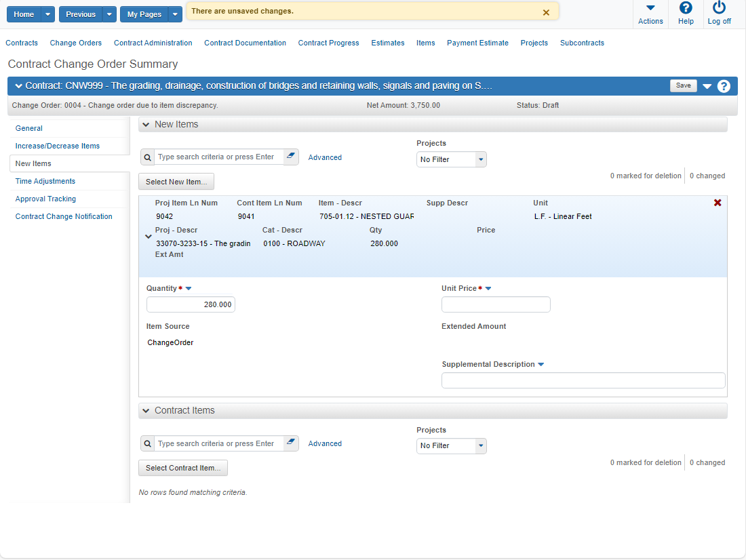Open Advanced search for New Items
Image resolution: width=746 pixels, height=560 pixels.
(x=325, y=157)
